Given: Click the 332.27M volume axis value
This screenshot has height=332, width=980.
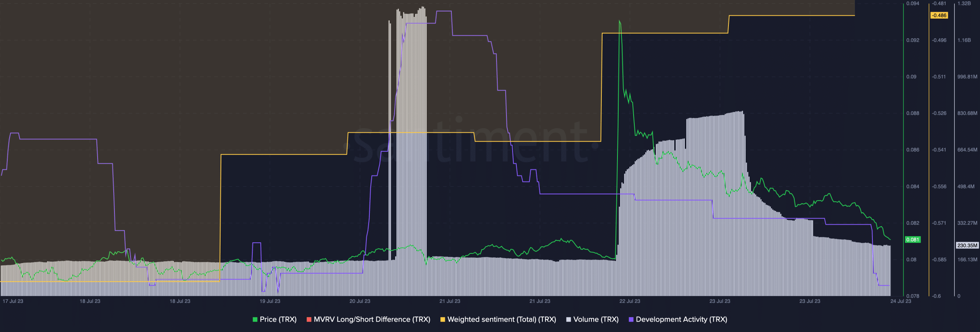Looking at the screenshot, I should coord(967,223).
